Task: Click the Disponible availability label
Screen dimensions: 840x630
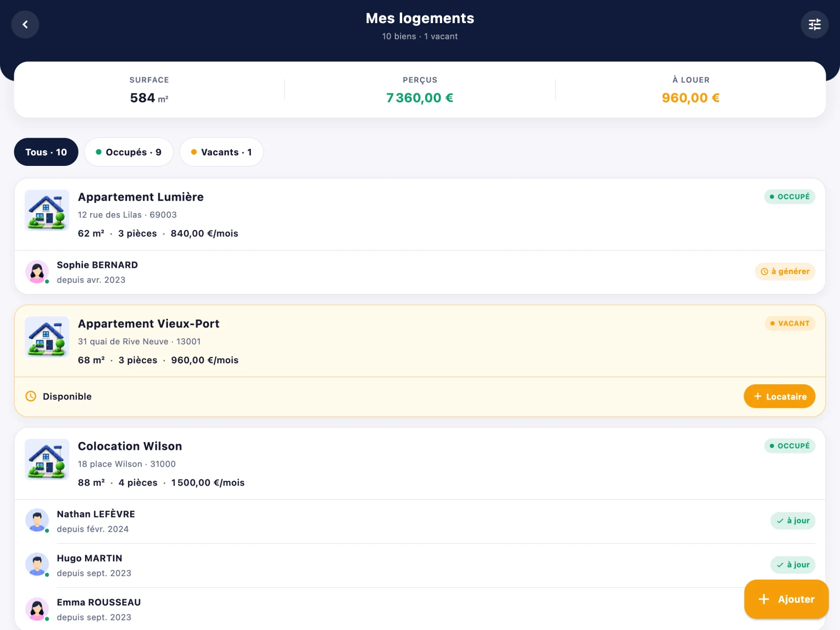Action: 67,396
